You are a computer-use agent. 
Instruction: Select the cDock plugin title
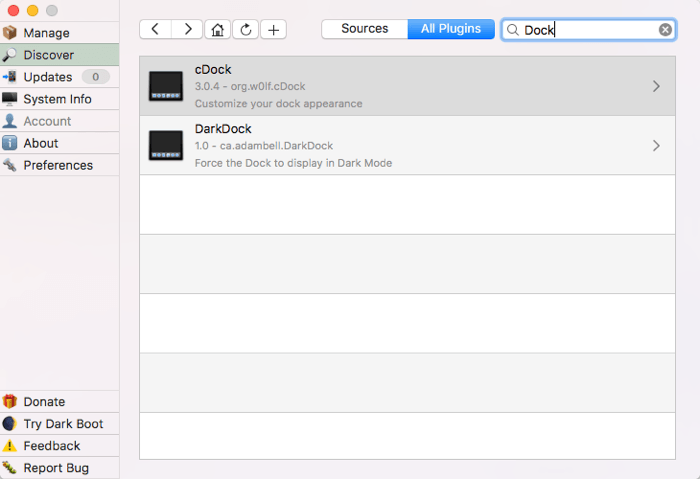click(x=213, y=70)
